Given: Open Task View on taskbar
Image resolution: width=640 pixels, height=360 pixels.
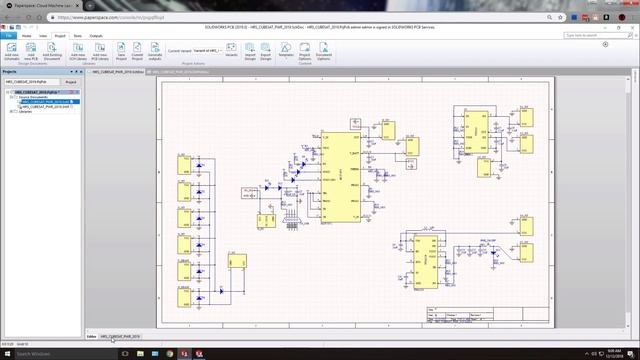Looking at the screenshot, I should point(125,353).
